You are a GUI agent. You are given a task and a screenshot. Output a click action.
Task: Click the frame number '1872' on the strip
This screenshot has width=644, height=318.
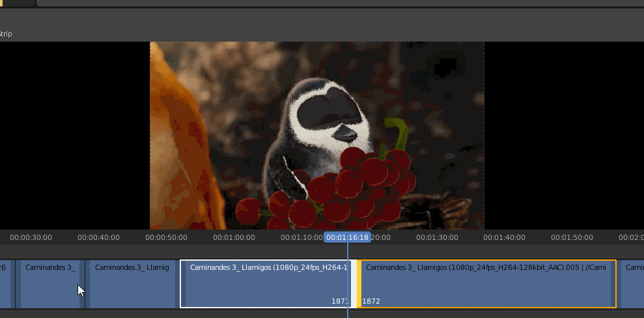point(371,301)
